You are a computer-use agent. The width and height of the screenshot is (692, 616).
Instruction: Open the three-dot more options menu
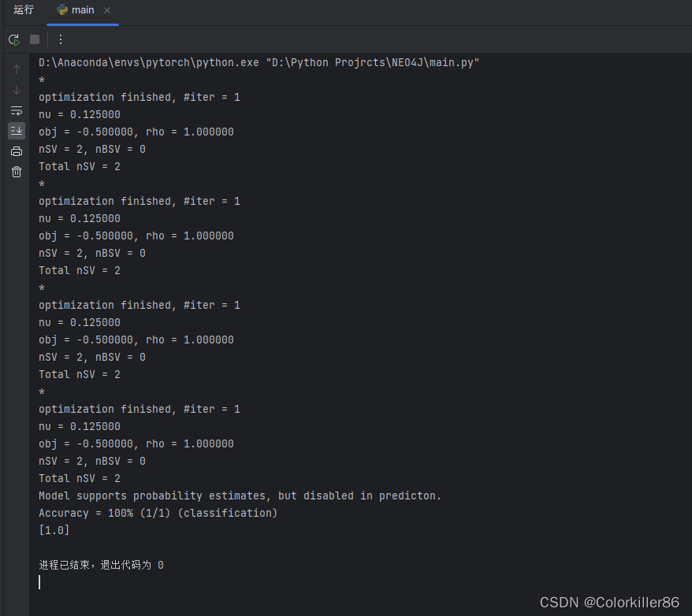[x=61, y=39]
